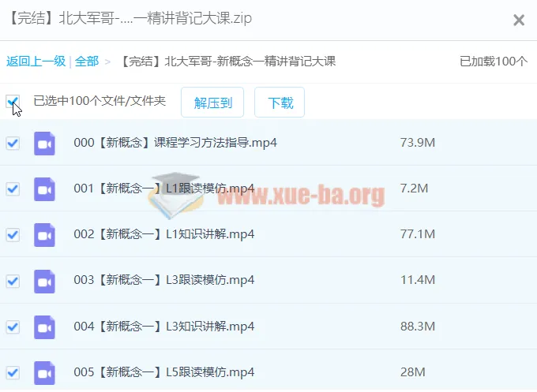
Task: Open file 001【新概念一】L1跟读模仿.mp4
Action: (x=163, y=189)
